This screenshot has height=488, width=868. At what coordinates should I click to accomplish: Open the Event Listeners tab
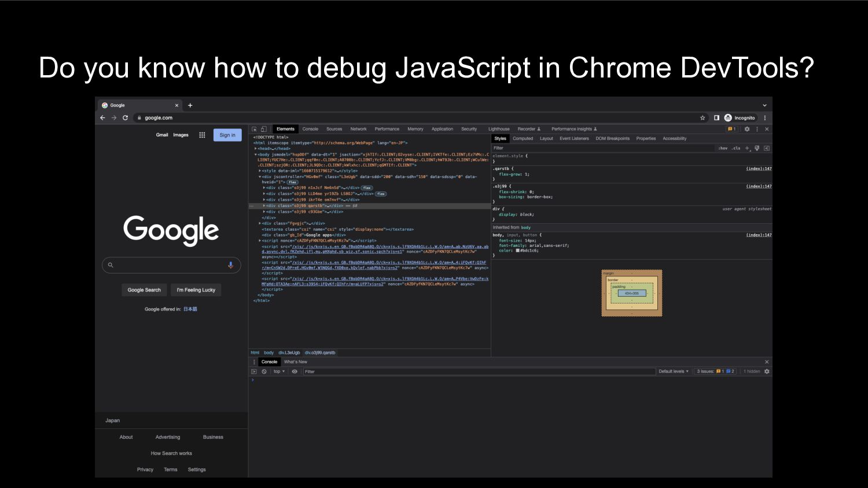(574, 138)
